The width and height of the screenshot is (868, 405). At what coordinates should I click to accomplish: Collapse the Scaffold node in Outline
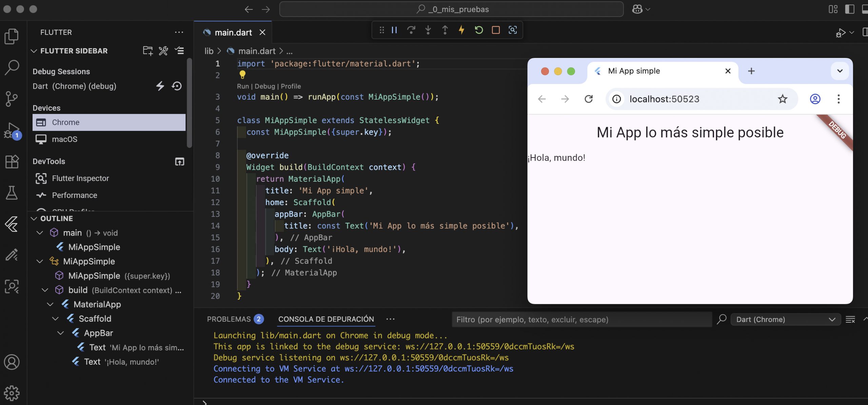55,319
